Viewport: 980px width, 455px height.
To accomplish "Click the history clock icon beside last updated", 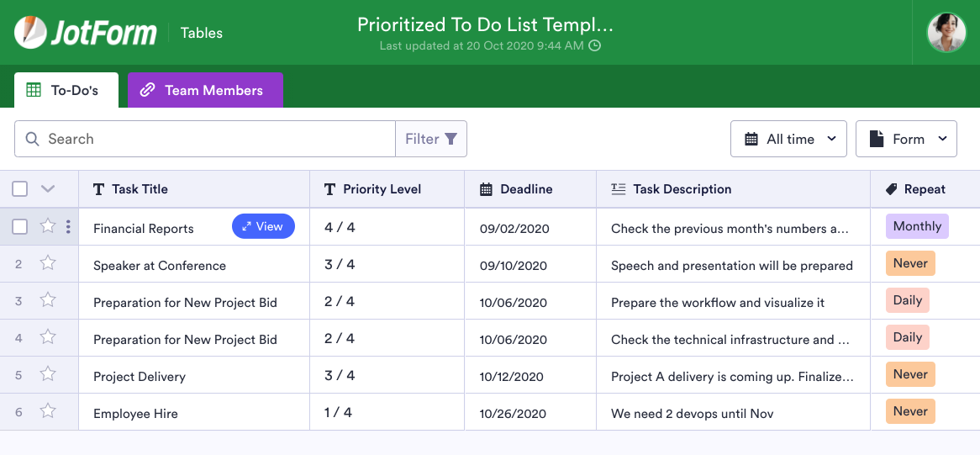I will coord(595,46).
